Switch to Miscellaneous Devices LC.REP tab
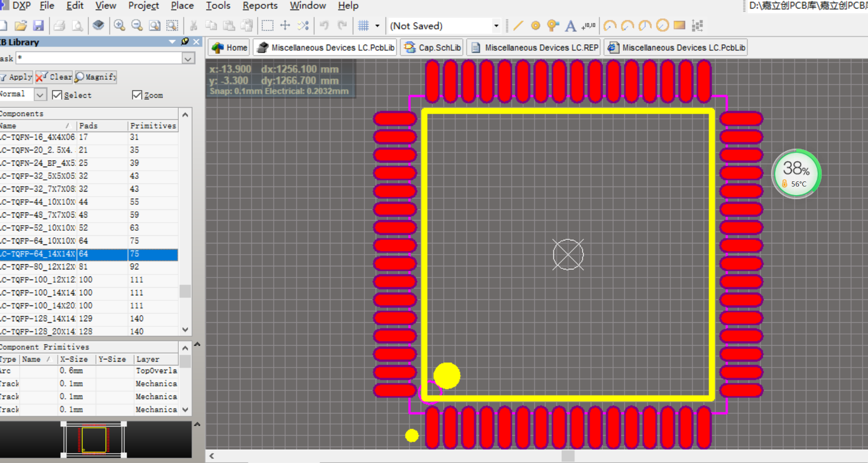Image resolution: width=868 pixels, height=463 pixels. pos(534,47)
